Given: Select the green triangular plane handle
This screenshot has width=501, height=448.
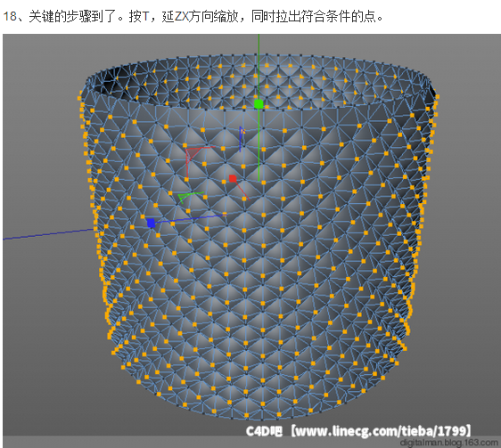Looking at the screenshot, I should [190, 197].
